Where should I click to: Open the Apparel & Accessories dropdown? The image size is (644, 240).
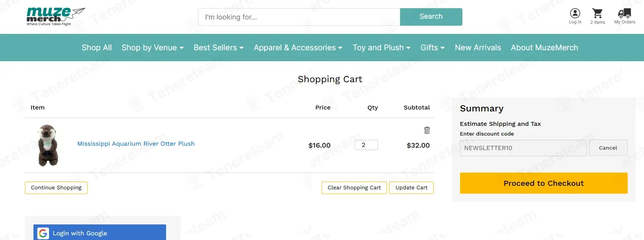point(298,48)
